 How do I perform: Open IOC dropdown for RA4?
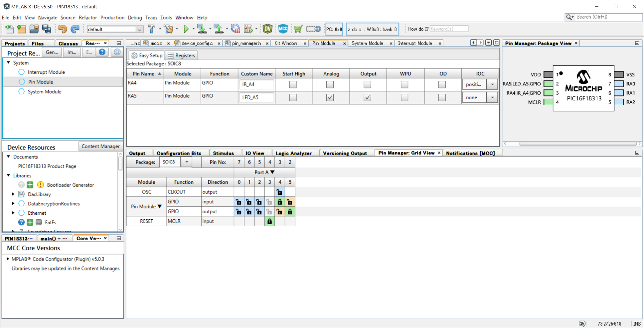(492, 84)
